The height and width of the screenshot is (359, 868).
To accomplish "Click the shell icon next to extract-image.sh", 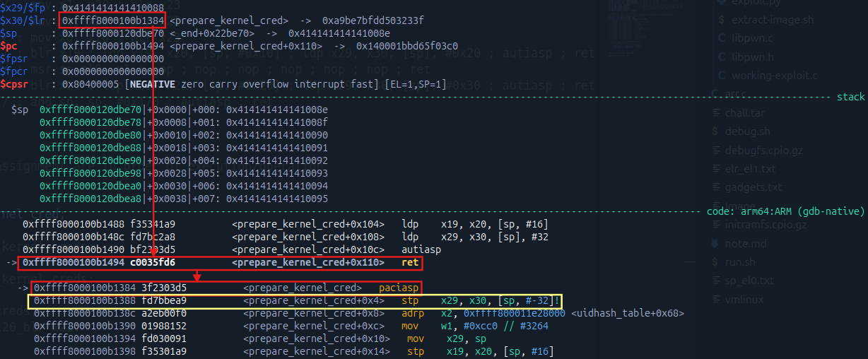I will tap(720, 20).
